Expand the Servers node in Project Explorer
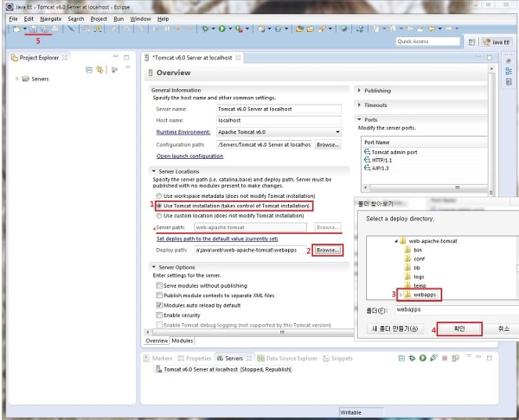 click(17, 79)
